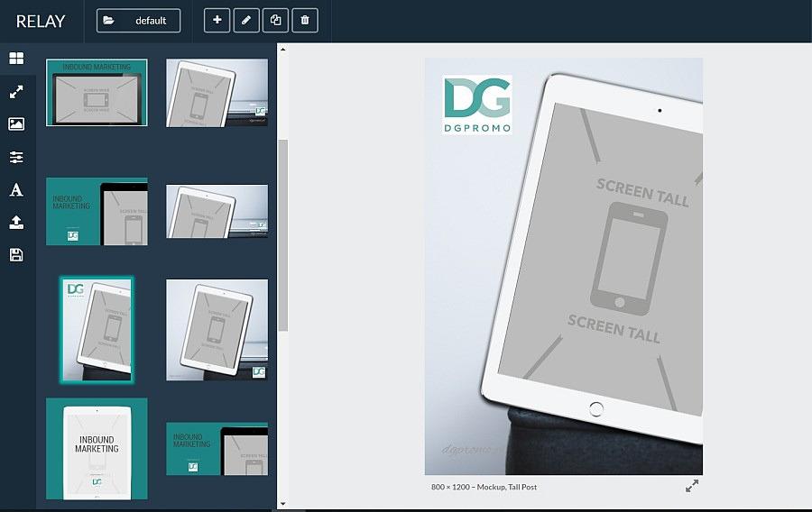Select the bottom-right Inbound Marketing banner thumbnail
812x512 pixels.
click(x=217, y=449)
